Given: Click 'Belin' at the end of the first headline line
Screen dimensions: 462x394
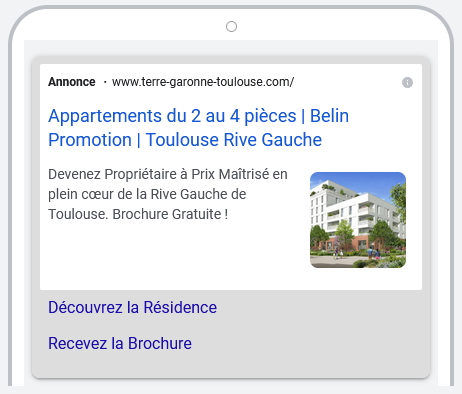Looking at the screenshot, I should [329, 116].
